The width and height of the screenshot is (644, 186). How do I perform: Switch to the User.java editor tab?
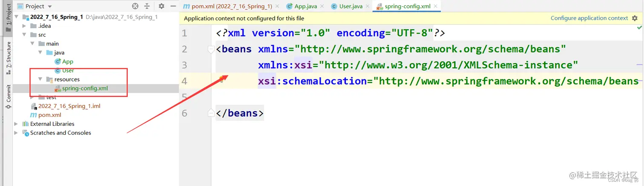(351, 6)
